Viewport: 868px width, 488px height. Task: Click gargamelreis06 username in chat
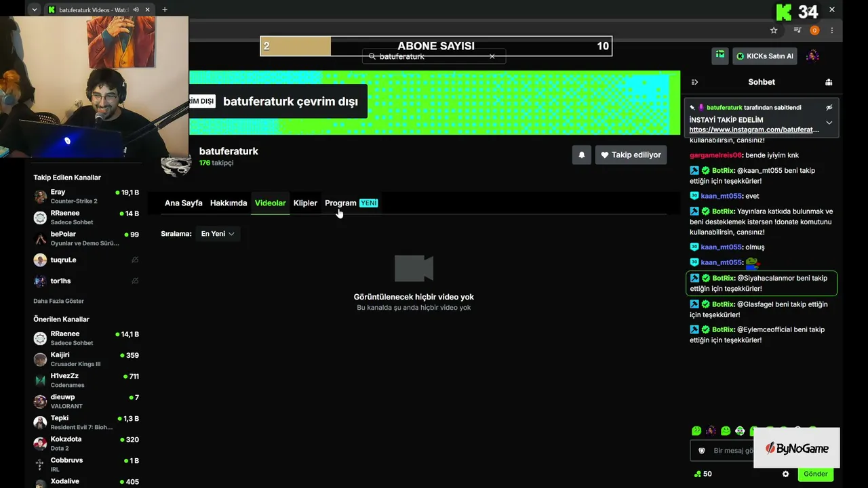716,155
